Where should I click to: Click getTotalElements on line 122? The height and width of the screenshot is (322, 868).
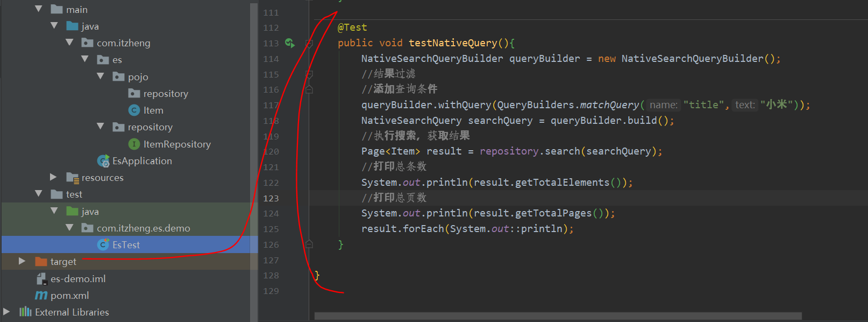(x=562, y=183)
